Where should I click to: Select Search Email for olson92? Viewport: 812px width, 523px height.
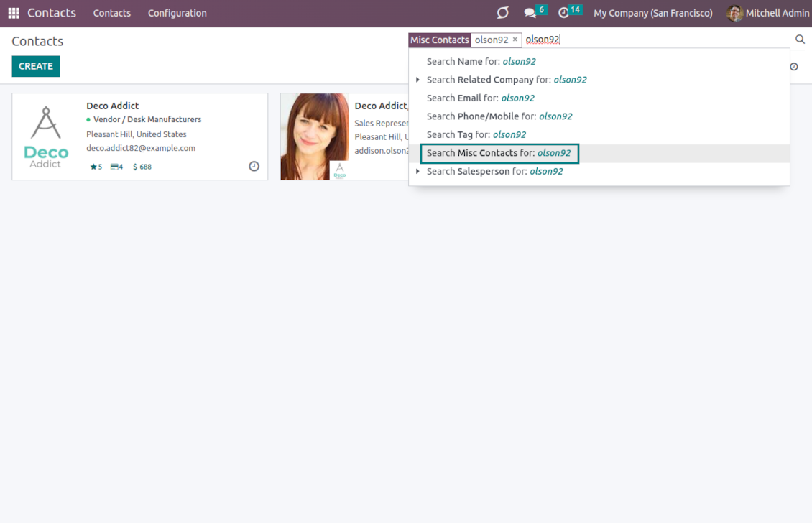[x=480, y=98]
